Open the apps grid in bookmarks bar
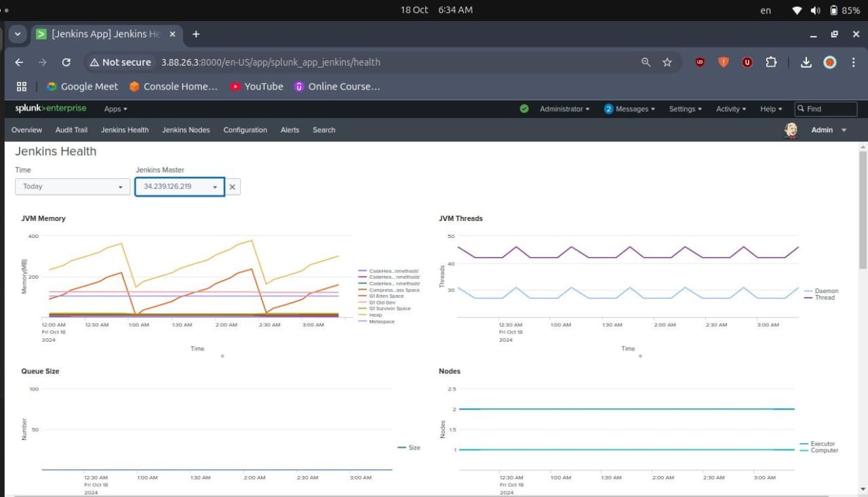 click(x=22, y=87)
